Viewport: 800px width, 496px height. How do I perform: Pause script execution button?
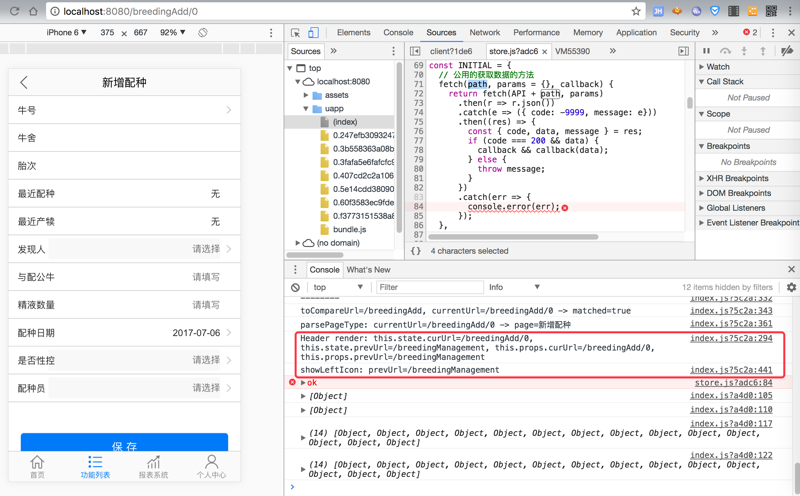[x=707, y=51]
